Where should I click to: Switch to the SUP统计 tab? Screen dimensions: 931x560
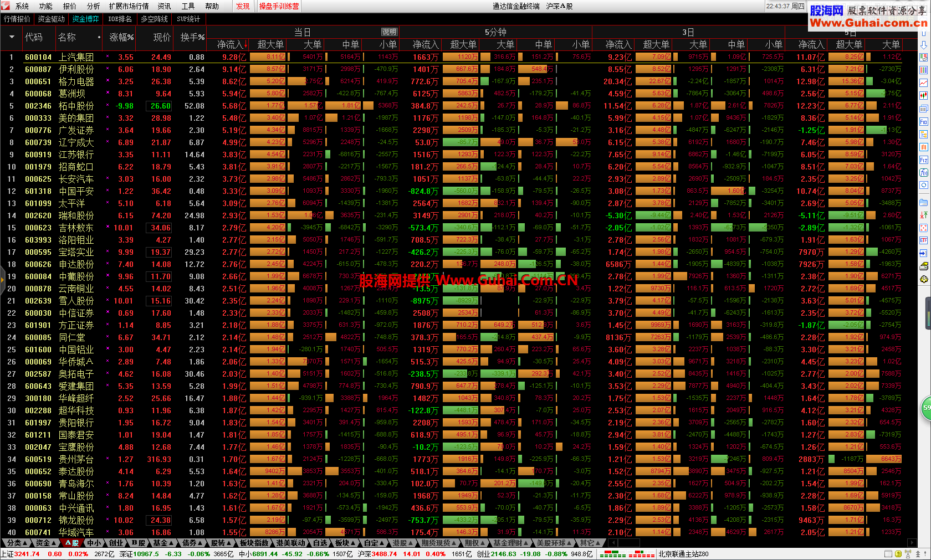[x=188, y=19]
